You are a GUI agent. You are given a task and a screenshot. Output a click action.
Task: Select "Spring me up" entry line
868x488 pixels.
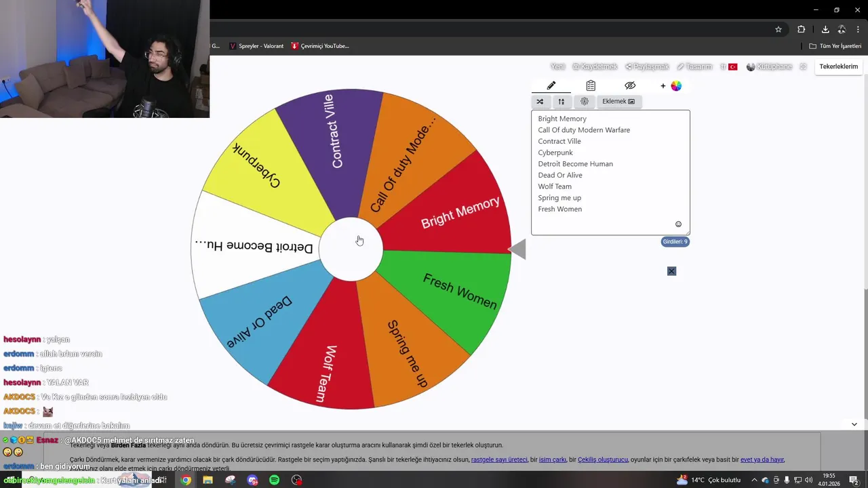(559, 198)
